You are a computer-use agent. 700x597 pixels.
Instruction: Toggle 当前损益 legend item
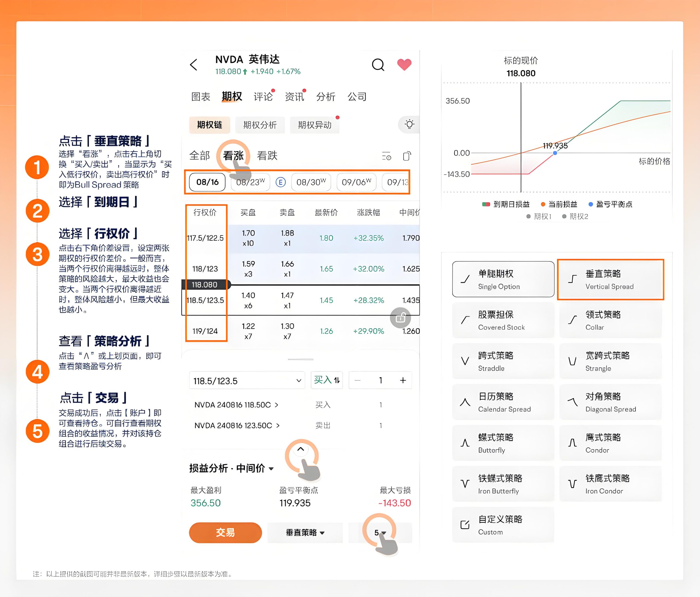(559, 204)
